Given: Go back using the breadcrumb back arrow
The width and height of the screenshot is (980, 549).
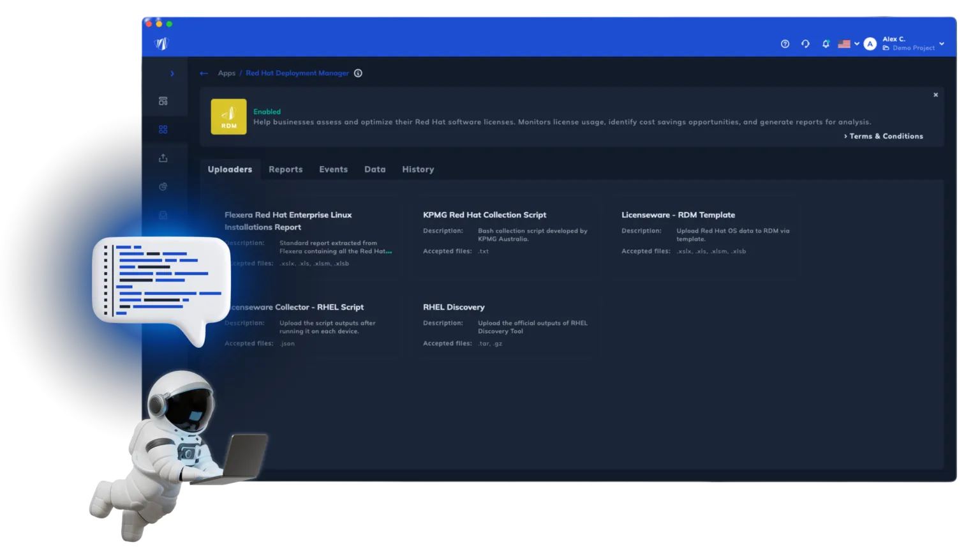Looking at the screenshot, I should pos(204,73).
